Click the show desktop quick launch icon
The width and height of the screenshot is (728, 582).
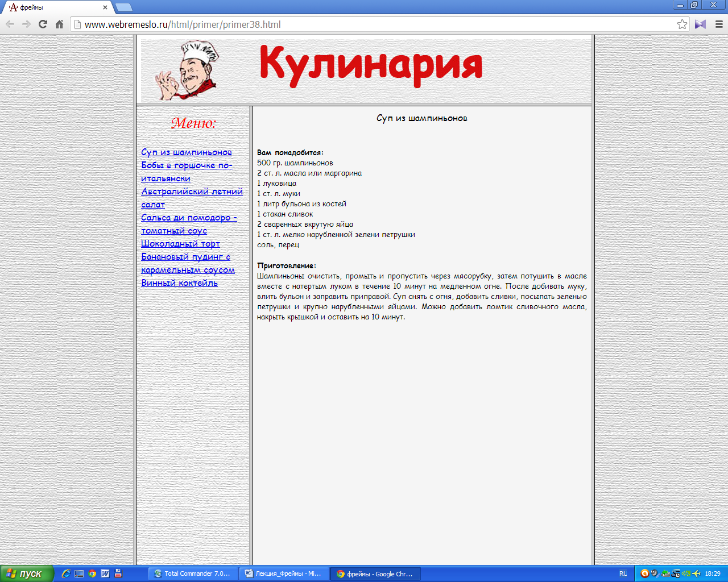79,573
